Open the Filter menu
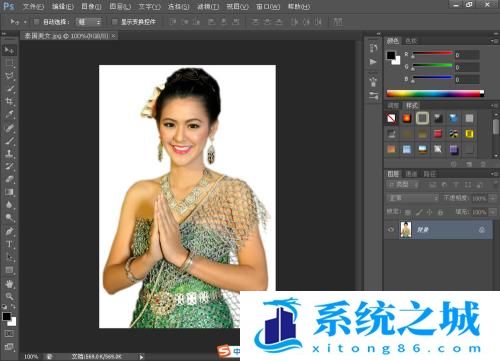Screen dimensions: 500x361 point(208,7)
